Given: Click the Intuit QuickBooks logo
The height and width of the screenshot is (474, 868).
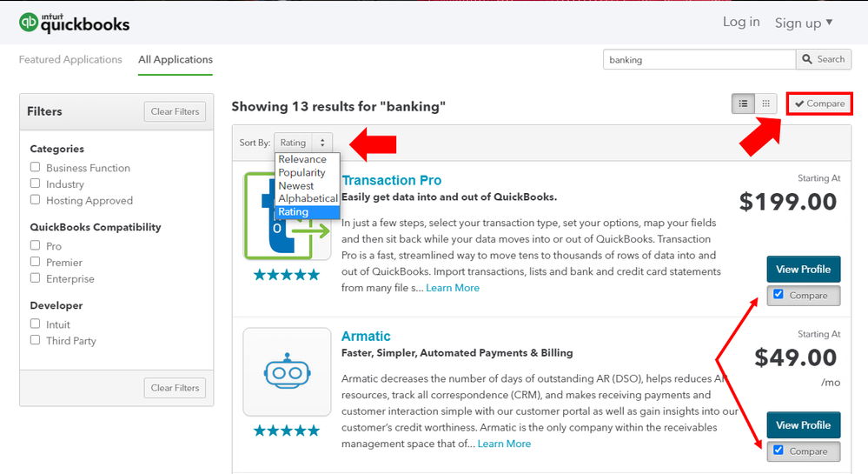Looking at the screenshot, I should click(74, 23).
